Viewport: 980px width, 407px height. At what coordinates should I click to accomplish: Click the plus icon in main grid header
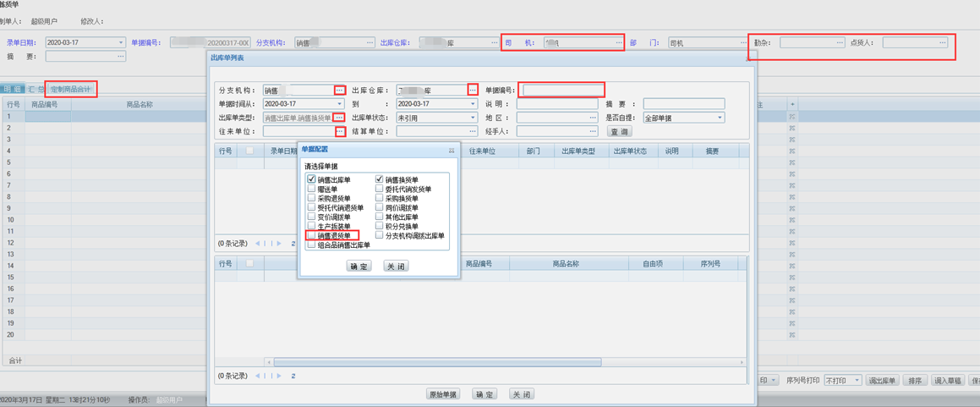792,104
